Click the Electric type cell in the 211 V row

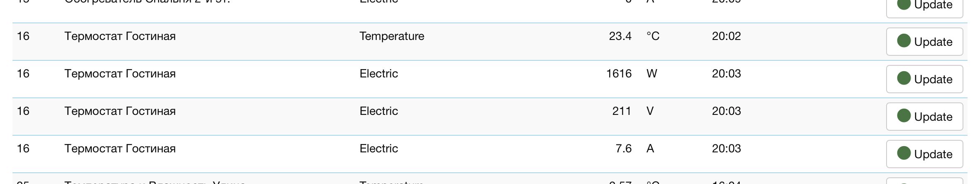click(379, 111)
